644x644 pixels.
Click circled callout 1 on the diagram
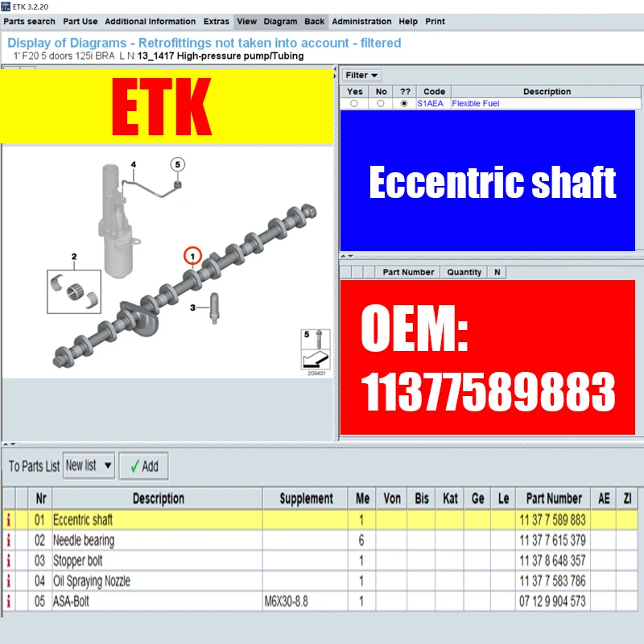(192, 256)
